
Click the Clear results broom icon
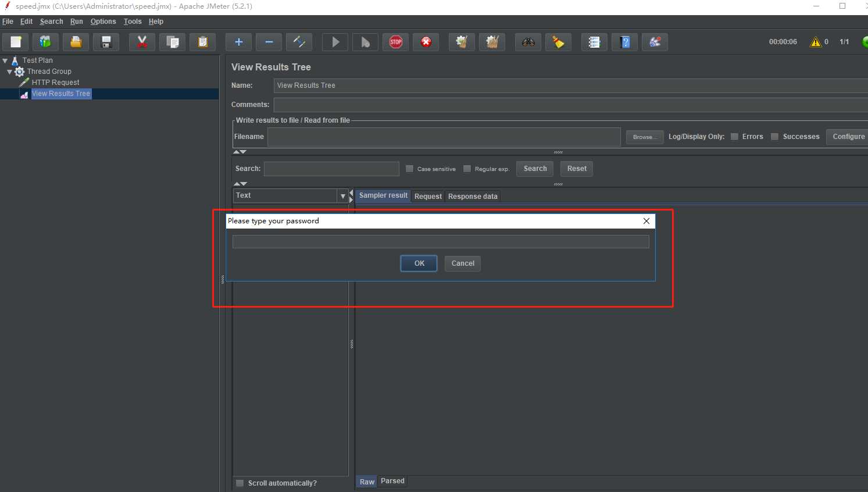462,42
